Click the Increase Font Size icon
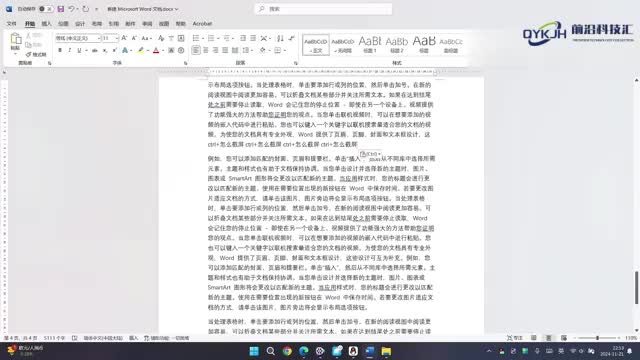 click(x=124, y=38)
